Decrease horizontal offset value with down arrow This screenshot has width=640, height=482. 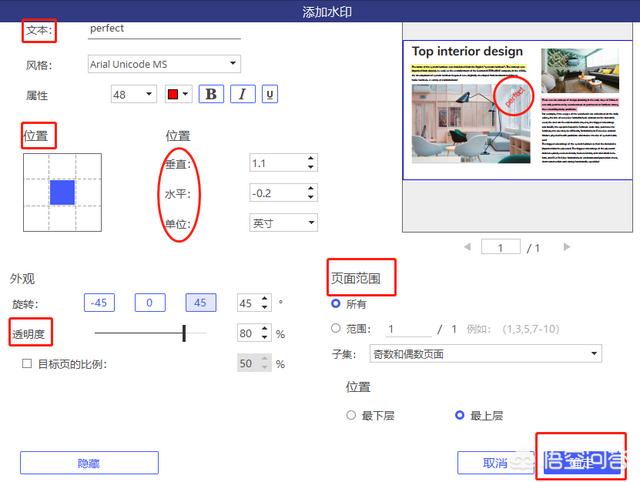[x=310, y=198]
